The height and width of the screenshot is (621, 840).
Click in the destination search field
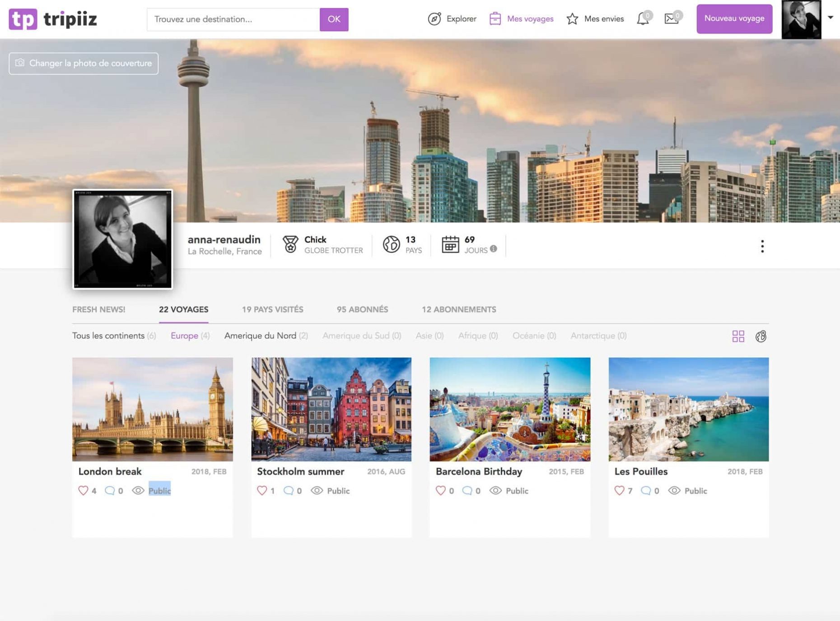[x=233, y=19]
